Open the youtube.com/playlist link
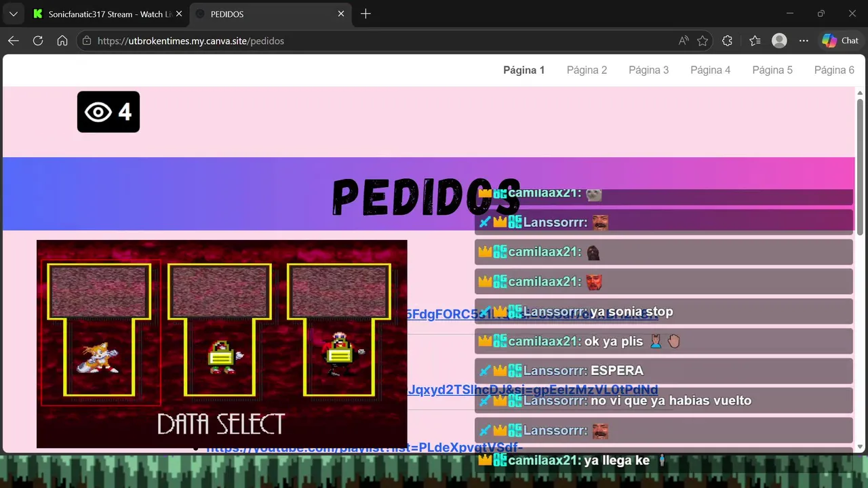 (x=365, y=448)
